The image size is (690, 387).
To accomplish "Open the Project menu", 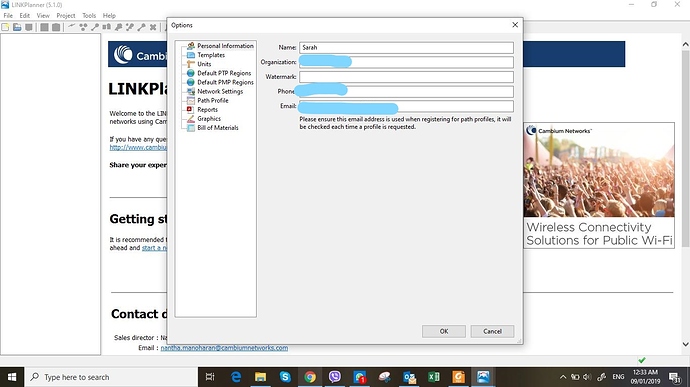I will [x=66, y=15].
